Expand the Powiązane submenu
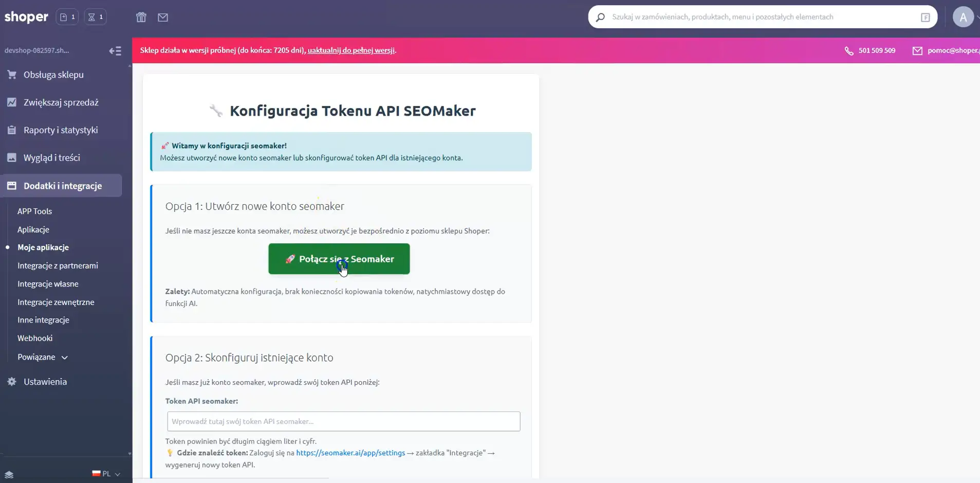Viewport: 980px width, 483px height. tap(43, 357)
